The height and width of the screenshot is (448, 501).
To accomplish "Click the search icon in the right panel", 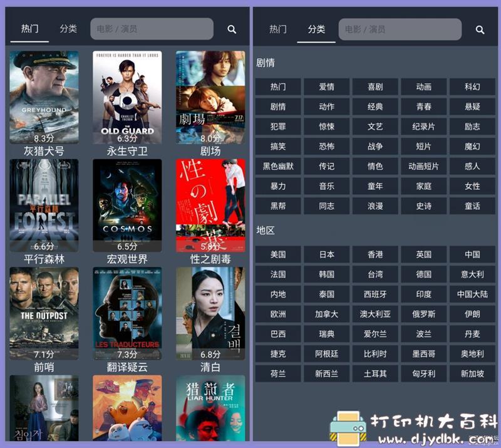I will pyautogui.click(x=480, y=29).
